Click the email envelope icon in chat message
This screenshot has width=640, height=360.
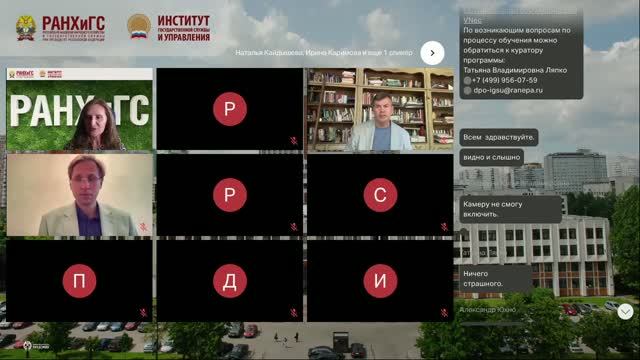(x=467, y=90)
